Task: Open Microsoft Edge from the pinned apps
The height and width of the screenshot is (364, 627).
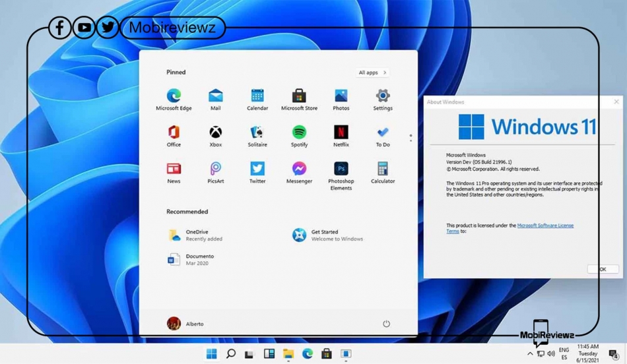Action: (174, 100)
